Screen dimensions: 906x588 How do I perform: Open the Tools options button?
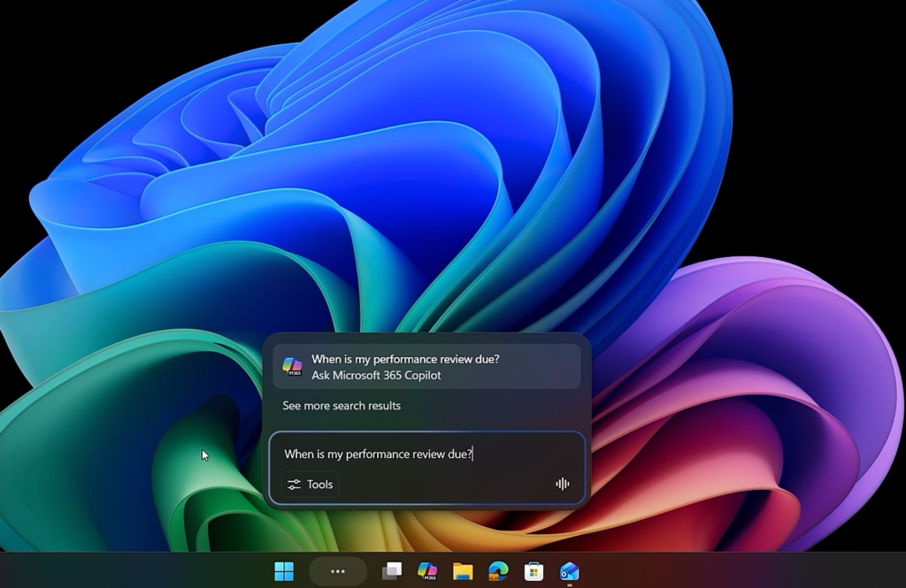tap(311, 484)
